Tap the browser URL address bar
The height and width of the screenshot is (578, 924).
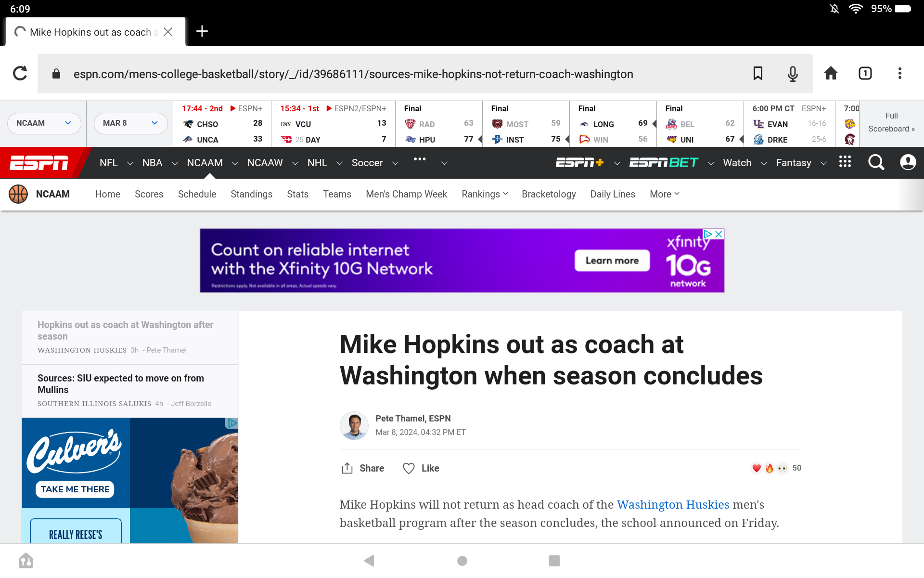click(425, 74)
